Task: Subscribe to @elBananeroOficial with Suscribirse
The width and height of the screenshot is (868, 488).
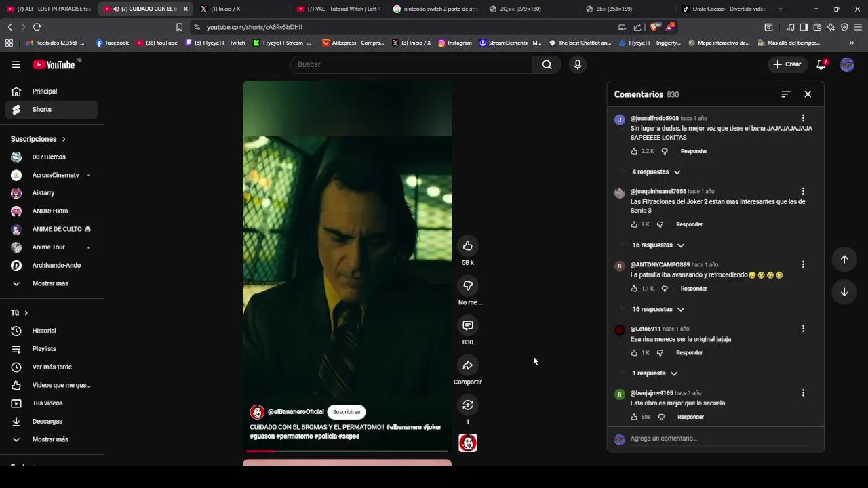Action: pyautogui.click(x=347, y=412)
